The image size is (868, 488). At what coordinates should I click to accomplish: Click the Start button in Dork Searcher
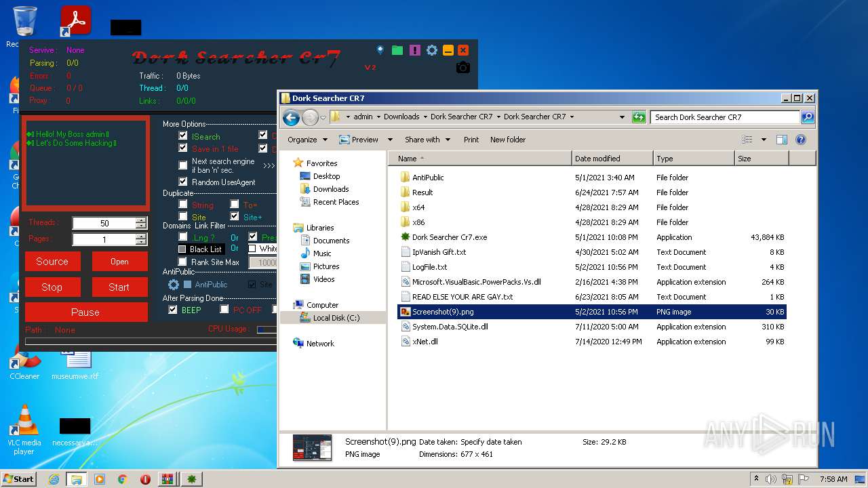pyautogui.click(x=119, y=287)
